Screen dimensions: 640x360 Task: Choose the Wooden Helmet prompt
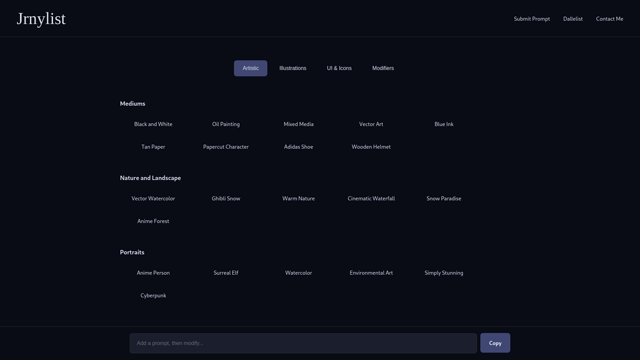tap(371, 147)
